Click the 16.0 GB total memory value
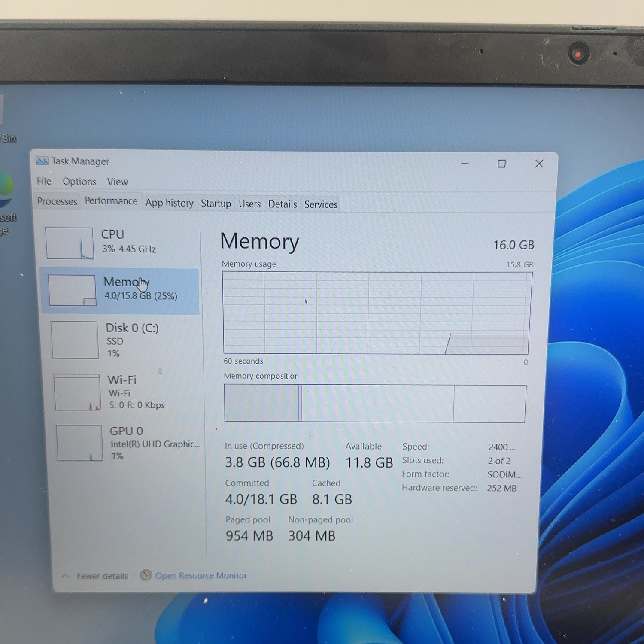644x644 pixels. 513,245
